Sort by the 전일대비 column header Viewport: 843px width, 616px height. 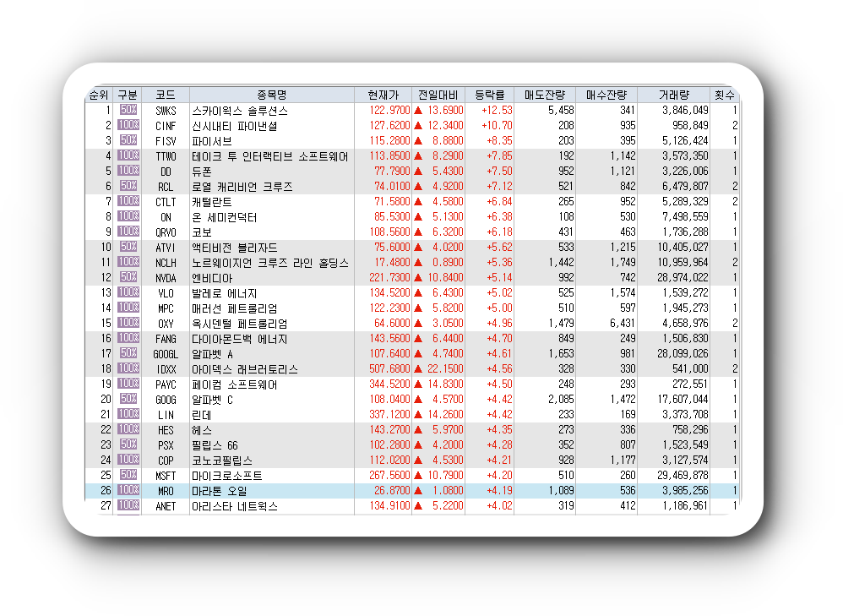click(x=438, y=95)
